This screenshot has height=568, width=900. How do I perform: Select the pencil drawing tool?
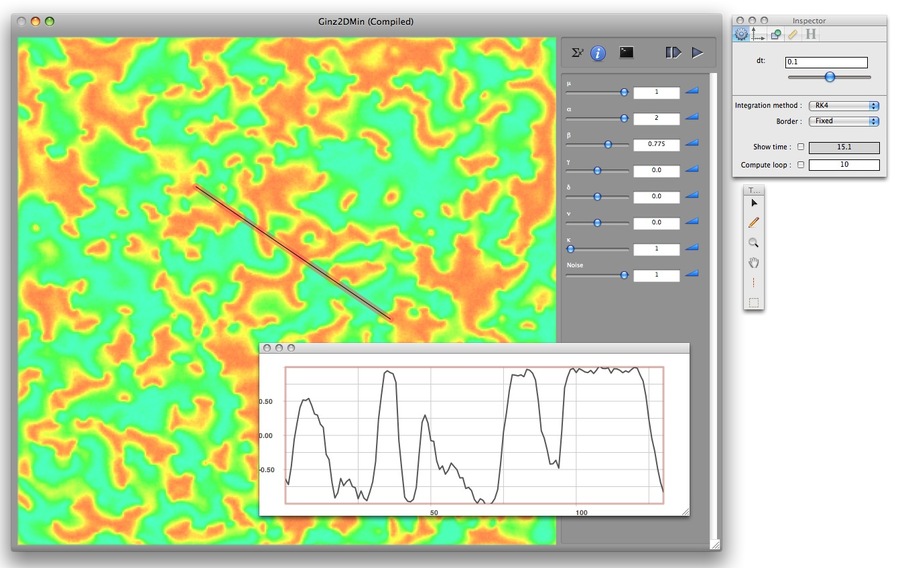pyautogui.click(x=754, y=223)
